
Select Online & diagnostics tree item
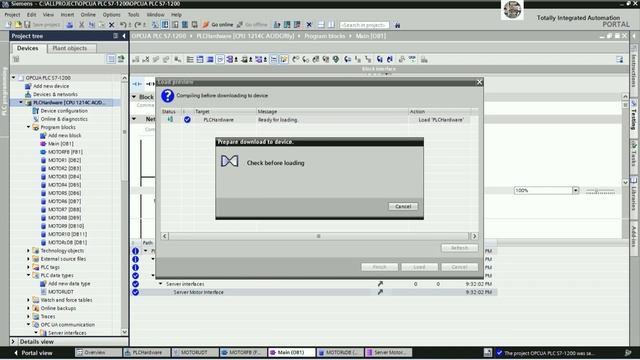[x=64, y=119]
